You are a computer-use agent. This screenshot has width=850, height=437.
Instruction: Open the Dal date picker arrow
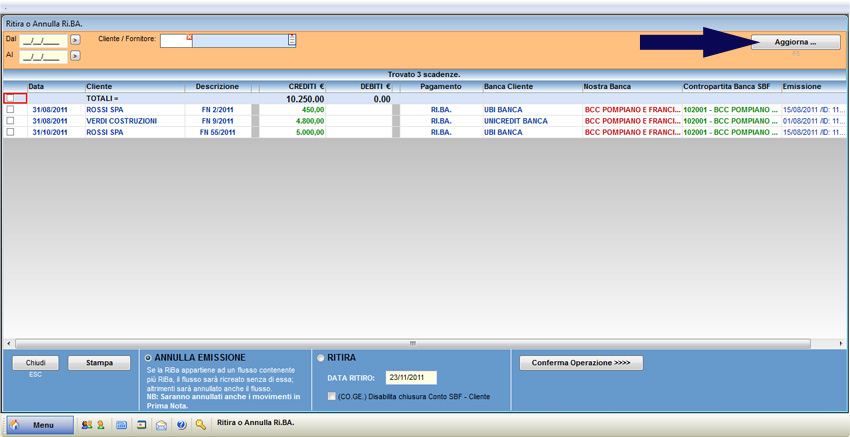tap(75, 40)
